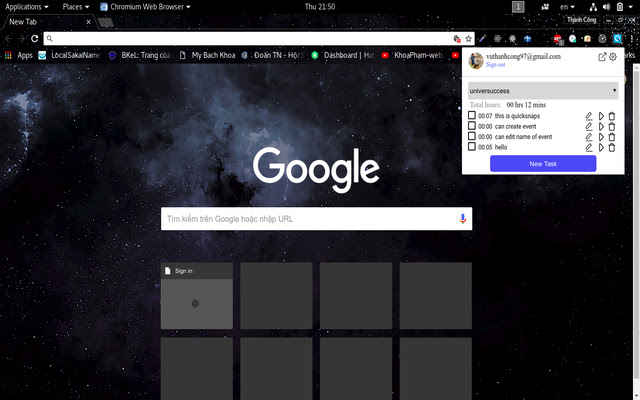
Task: Click the New Task button
Action: (543, 164)
